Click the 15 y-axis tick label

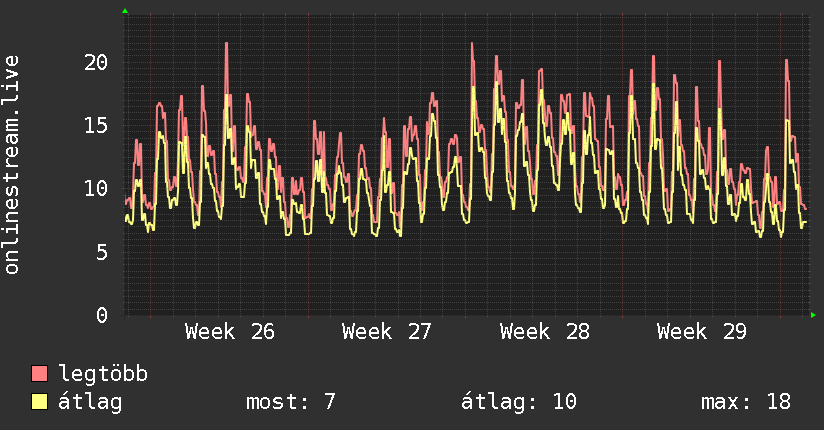[x=96, y=126]
